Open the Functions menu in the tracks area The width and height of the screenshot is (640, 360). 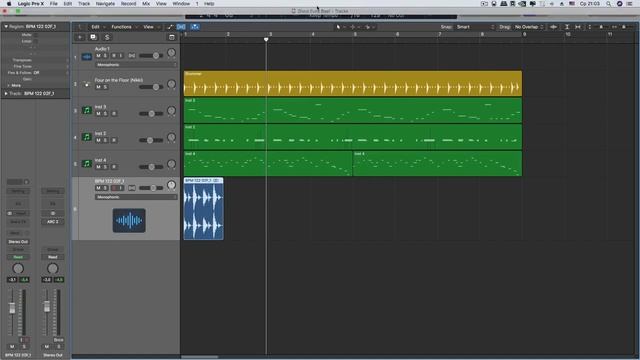122,27
